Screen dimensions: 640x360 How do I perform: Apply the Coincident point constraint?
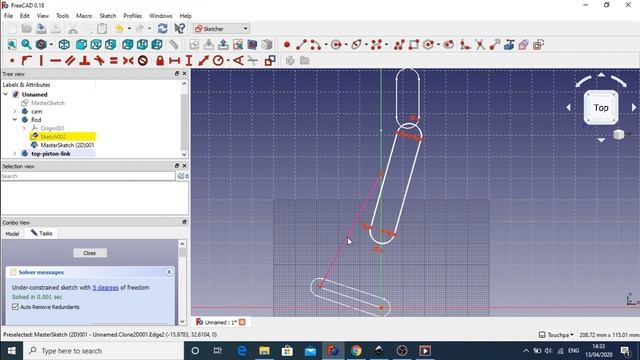(12, 61)
